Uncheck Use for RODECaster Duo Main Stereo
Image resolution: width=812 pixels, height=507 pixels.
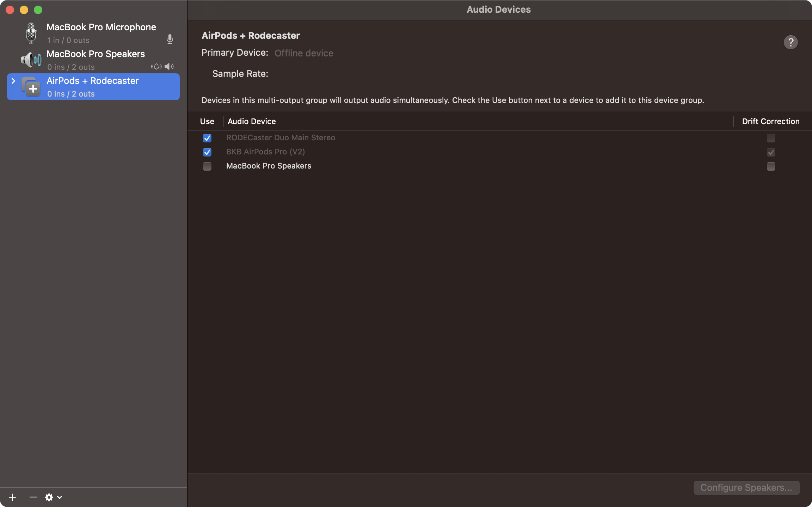coord(207,138)
